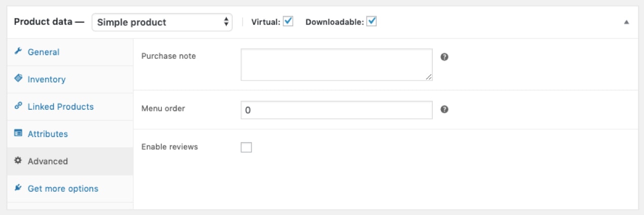The height and width of the screenshot is (215, 644).
Task: Click the Get more options link
Action: pos(63,189)
